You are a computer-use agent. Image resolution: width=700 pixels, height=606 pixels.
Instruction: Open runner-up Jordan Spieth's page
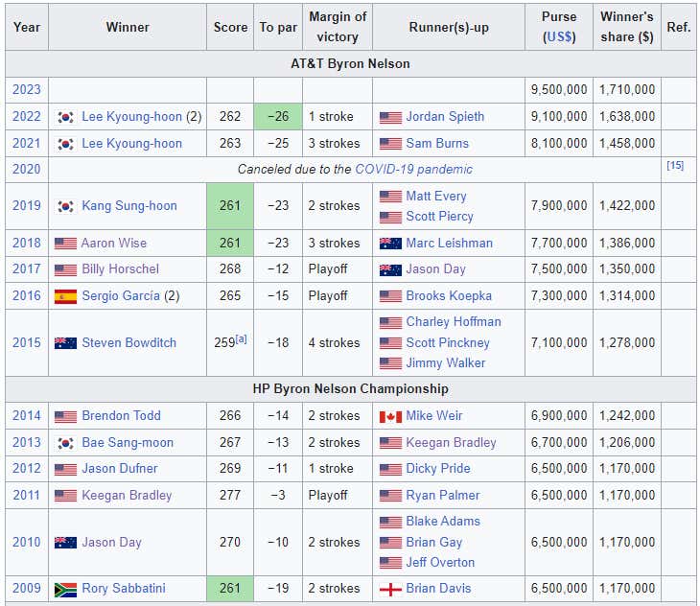pyautogui.click(x=445, y=116)
